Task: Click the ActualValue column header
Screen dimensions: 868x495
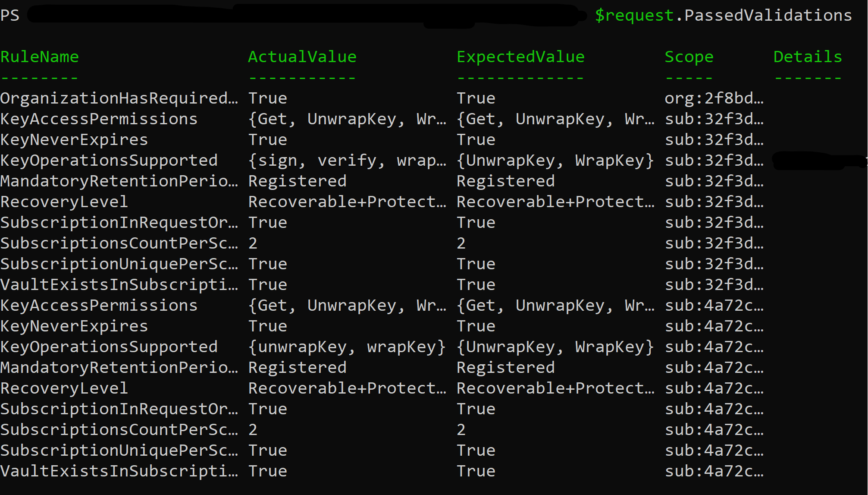Action: (302, 57)
